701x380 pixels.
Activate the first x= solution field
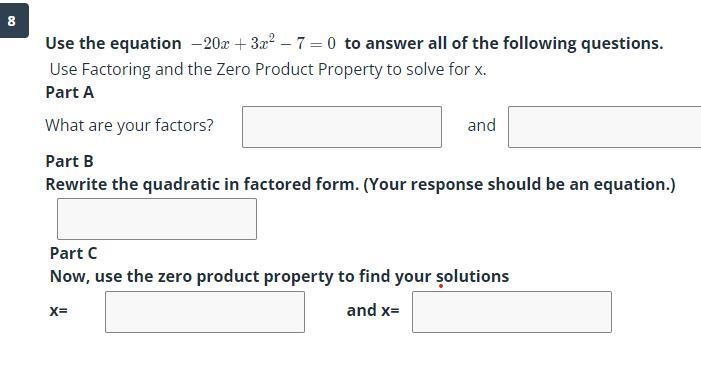pos(205,312)
